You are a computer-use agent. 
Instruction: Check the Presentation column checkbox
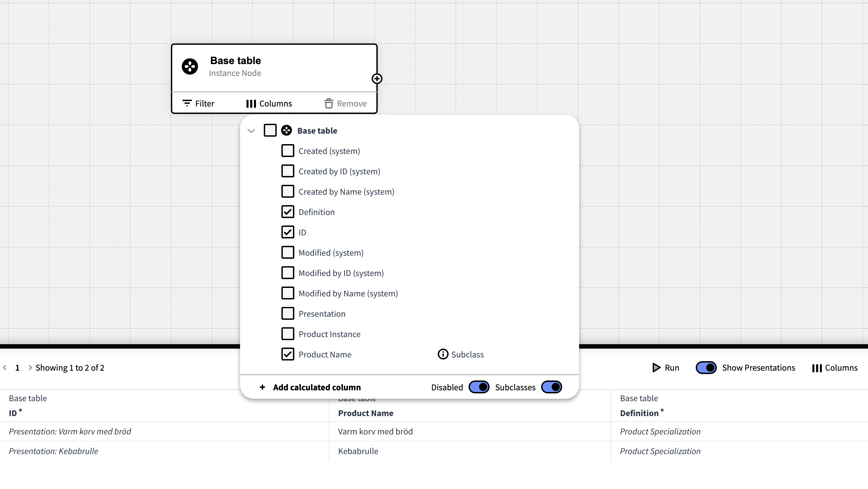288,314
